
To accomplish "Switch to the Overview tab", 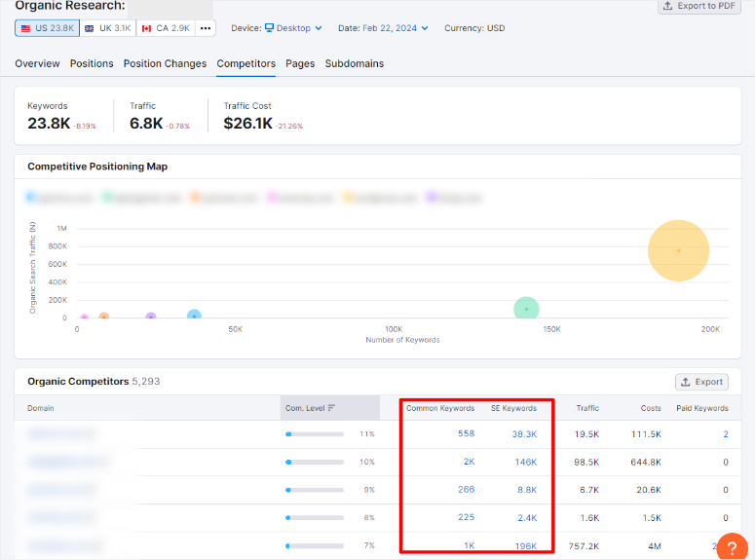I will click(37, 63).
